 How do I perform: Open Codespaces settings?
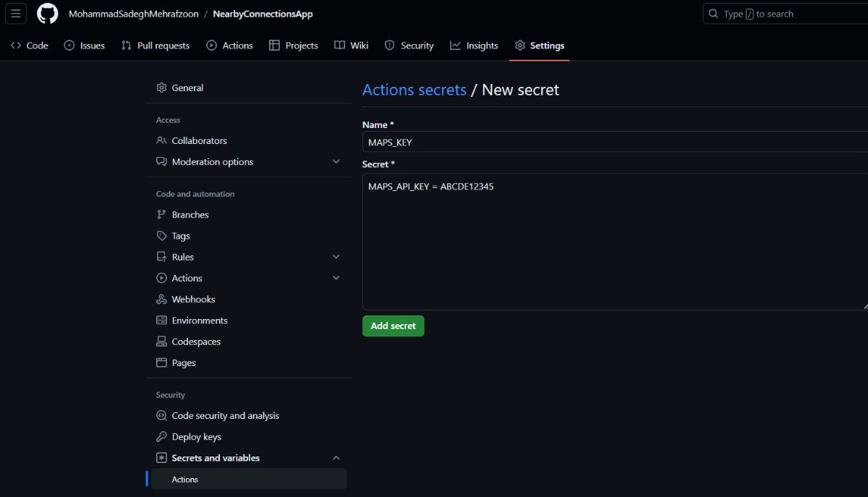pyautogui.click(x=249, y=341)
